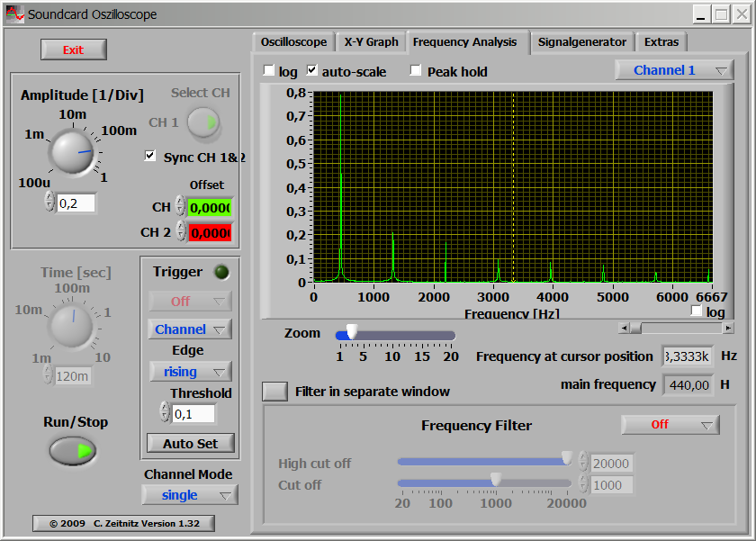Click the Auto Set button
Screen dimensions: 756x541
pos(191,444)
